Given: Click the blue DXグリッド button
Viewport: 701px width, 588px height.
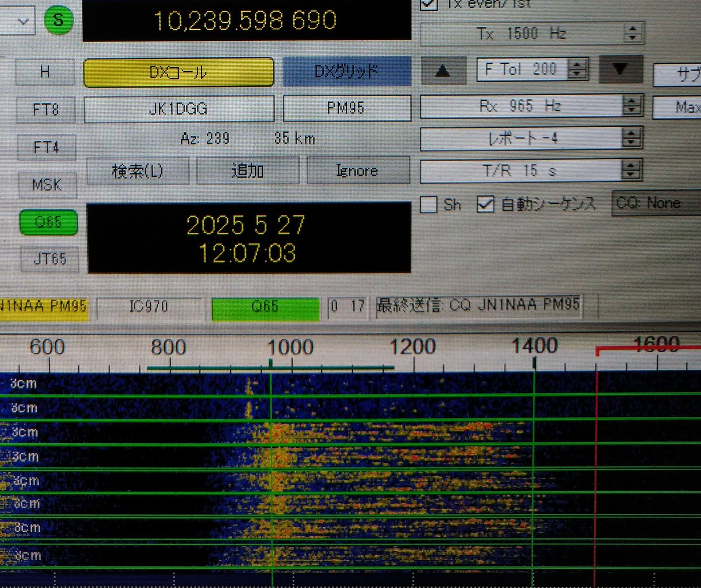Looking at the screenshot, I should (347, 71).
